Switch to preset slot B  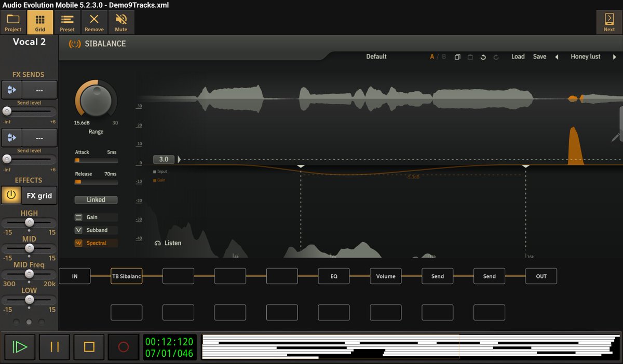click(x=444, y=57)
